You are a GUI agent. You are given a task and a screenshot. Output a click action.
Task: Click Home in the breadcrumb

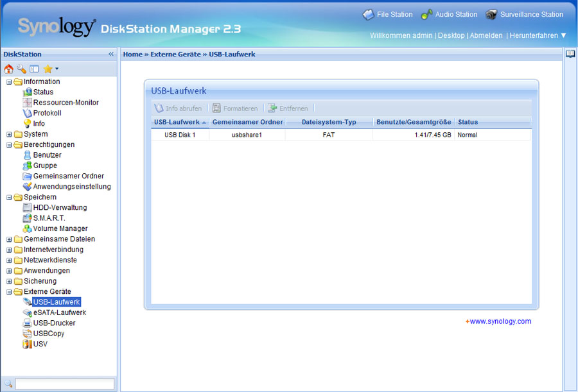[133, 54]
